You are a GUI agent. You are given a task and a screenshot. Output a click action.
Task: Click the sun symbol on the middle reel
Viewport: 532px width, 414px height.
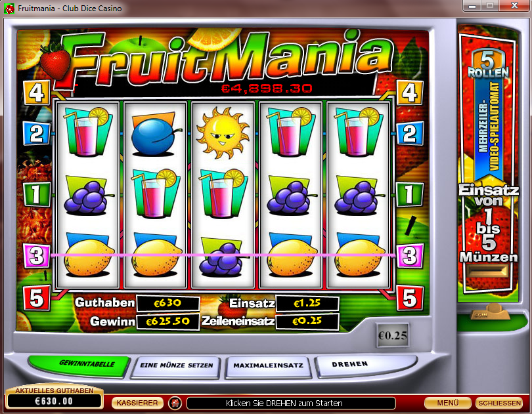(223, 133)
